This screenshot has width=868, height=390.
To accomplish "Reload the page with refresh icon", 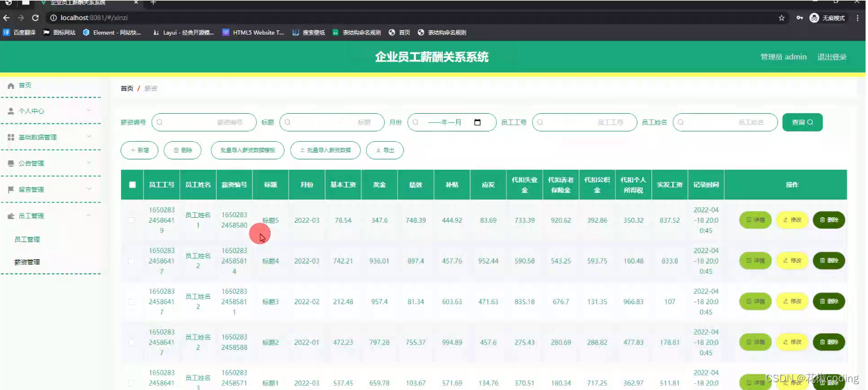I will pyautogui.click(x=35, y=18).
